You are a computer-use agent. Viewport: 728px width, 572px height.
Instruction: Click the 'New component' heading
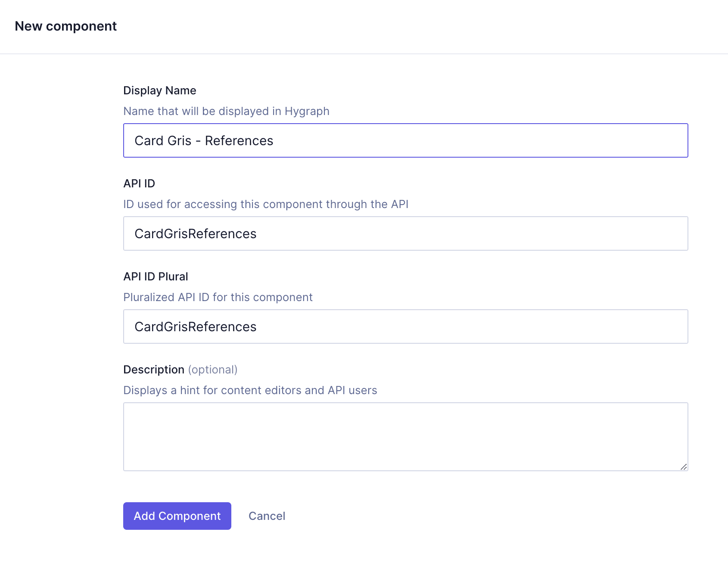tap(66, 26)
